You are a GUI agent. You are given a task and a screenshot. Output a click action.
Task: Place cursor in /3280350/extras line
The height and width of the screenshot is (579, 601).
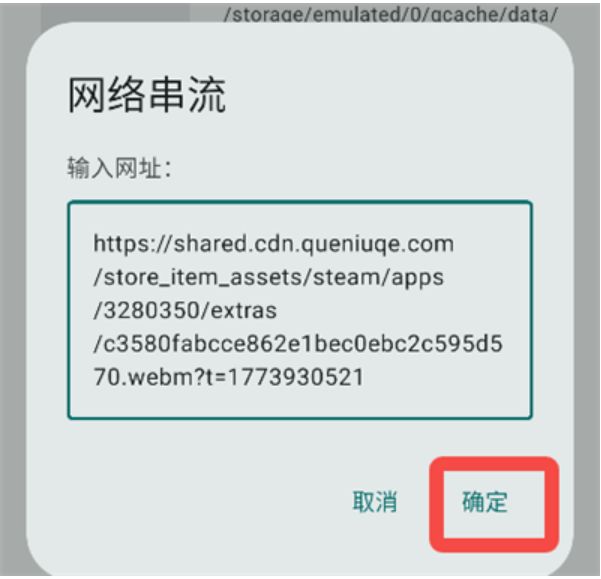click(185, 310)
